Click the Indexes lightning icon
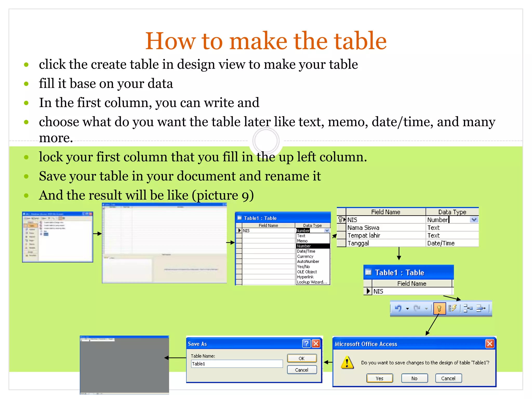The height and width of the screenshot is (399, 532). point(452,308)
